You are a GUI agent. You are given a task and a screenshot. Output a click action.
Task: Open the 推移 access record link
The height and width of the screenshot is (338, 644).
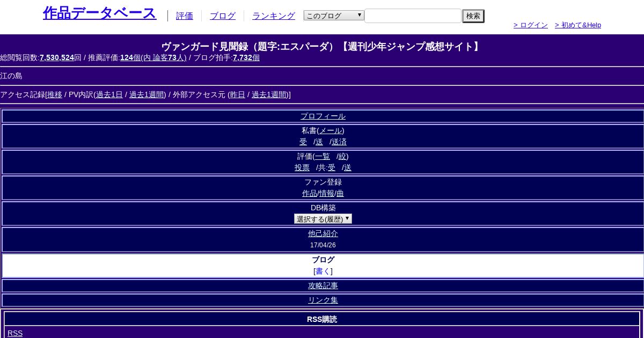pyautogui.click(x=55, y=94)
